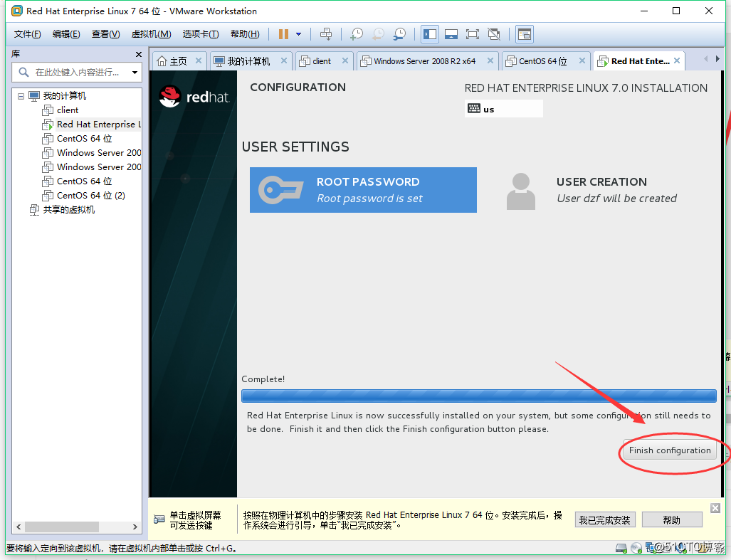Pause the virtual machine
This screenshot has width=731, height=560.
tap(283, 34)
